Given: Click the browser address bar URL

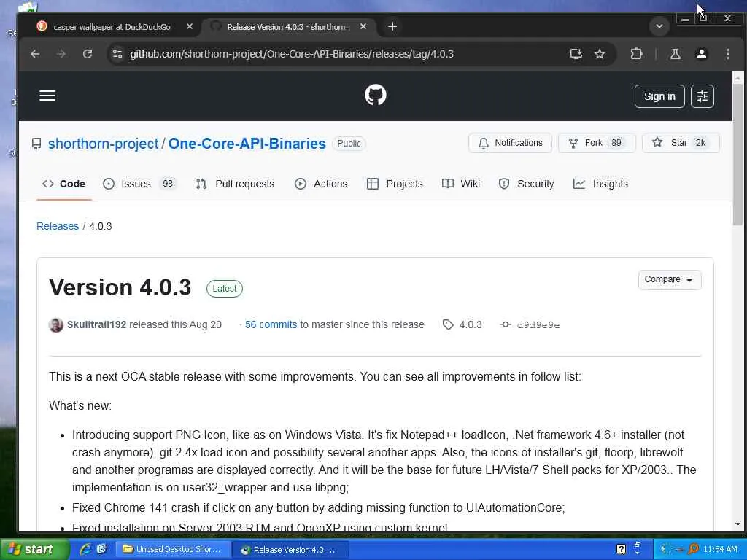Looking at the screenshot, I should [292, 54].
